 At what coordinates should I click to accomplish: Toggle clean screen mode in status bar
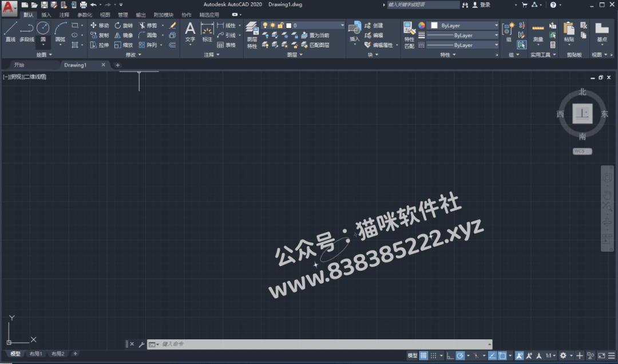[x=601, y=355]
